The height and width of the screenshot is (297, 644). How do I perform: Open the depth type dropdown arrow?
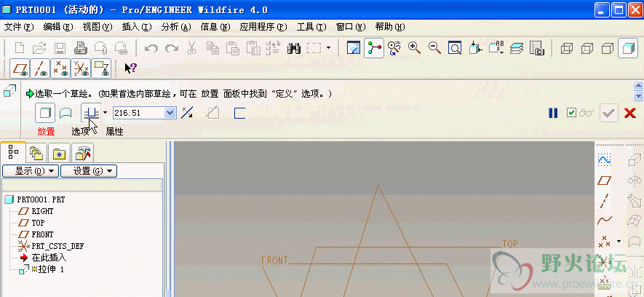click(x=106, y=113)
